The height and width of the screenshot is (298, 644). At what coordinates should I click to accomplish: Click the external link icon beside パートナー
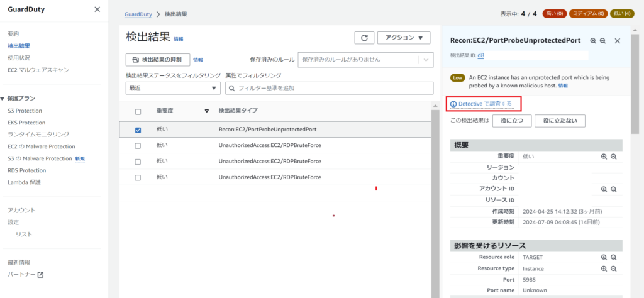[40, 275]
